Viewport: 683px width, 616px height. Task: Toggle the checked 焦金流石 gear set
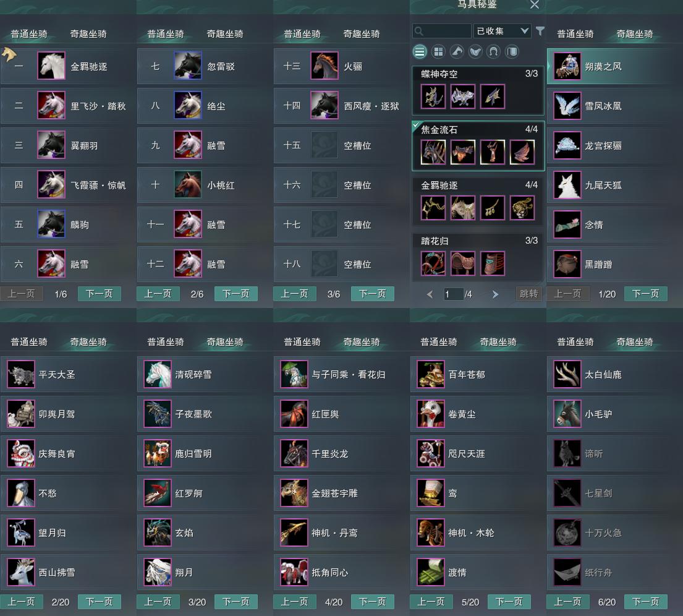478,145
